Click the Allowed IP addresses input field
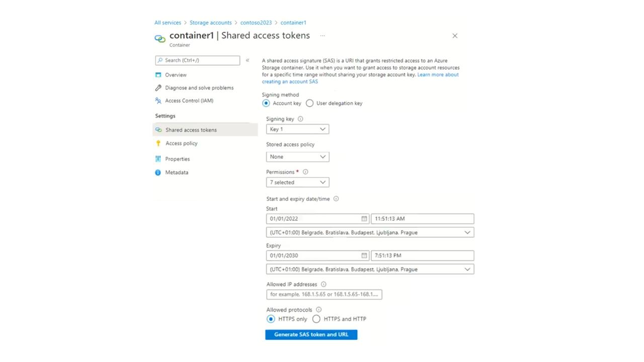 click(x=325, y=295)
